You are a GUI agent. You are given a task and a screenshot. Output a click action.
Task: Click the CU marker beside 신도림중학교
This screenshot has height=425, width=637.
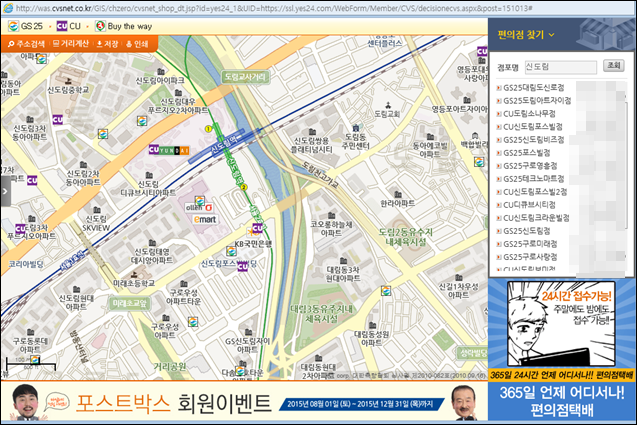pyautogui.click(x=58, y=119)
